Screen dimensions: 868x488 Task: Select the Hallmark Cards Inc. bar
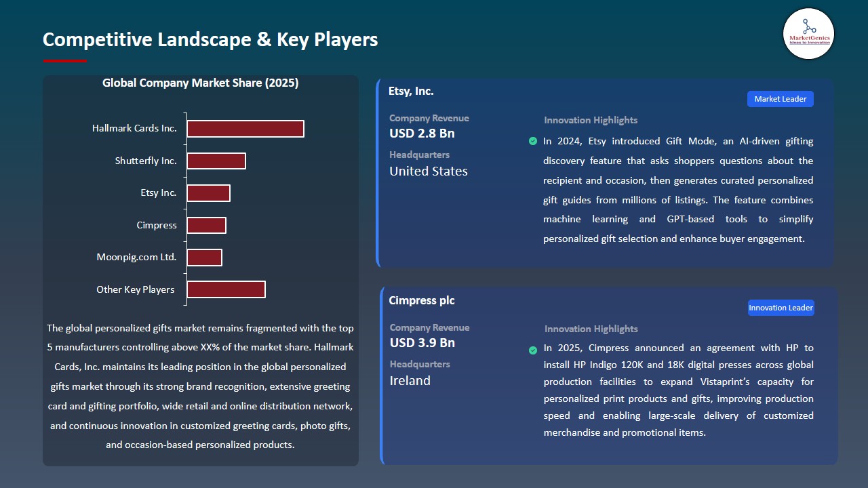245,129
